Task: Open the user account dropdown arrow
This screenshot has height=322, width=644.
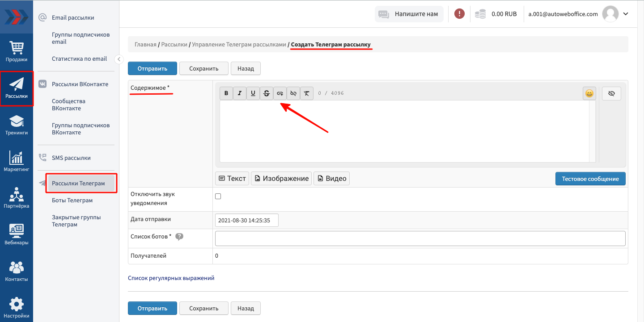Action: tap(626, 14)
